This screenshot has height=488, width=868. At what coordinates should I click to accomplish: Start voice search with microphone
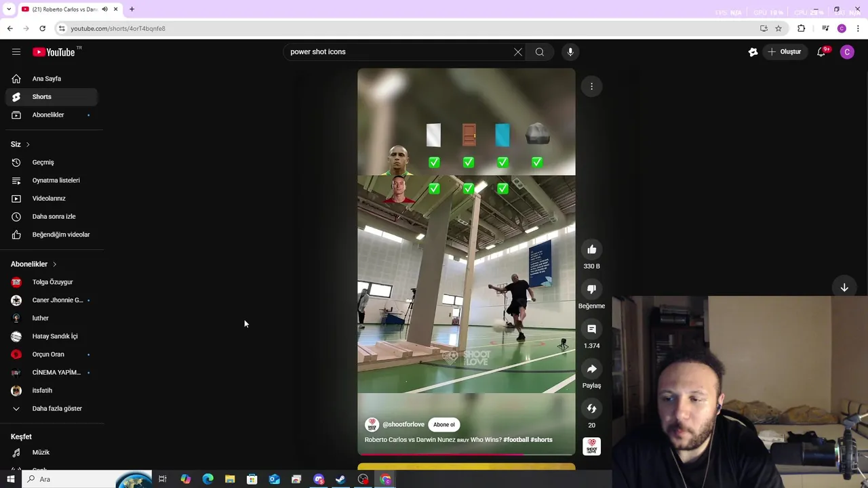click(x=570, y=52)
